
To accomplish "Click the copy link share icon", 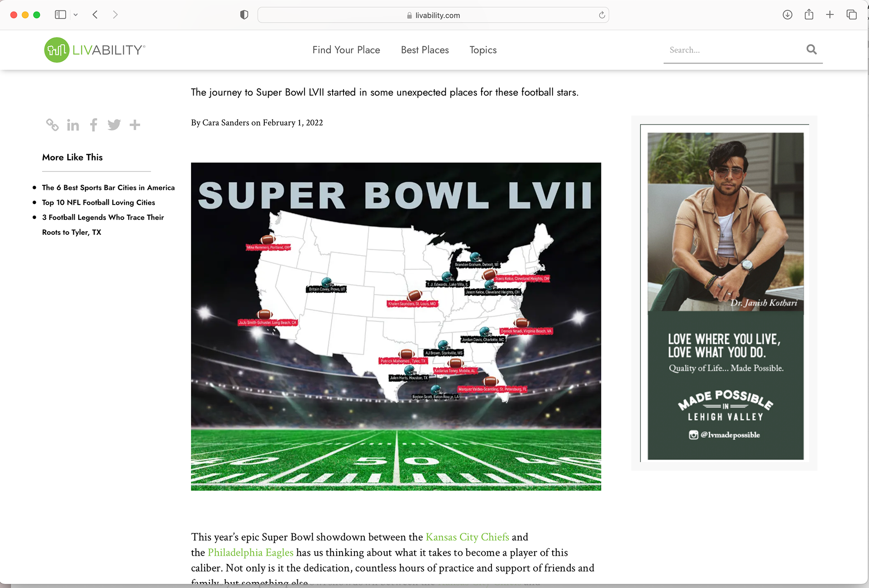I will pyautogui.click(x=52, y=125).
